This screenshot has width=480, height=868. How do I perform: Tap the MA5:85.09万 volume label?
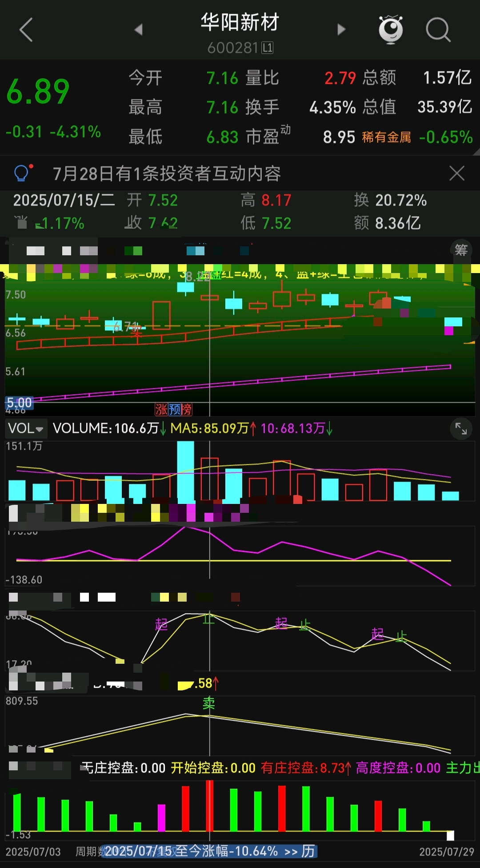213,428
